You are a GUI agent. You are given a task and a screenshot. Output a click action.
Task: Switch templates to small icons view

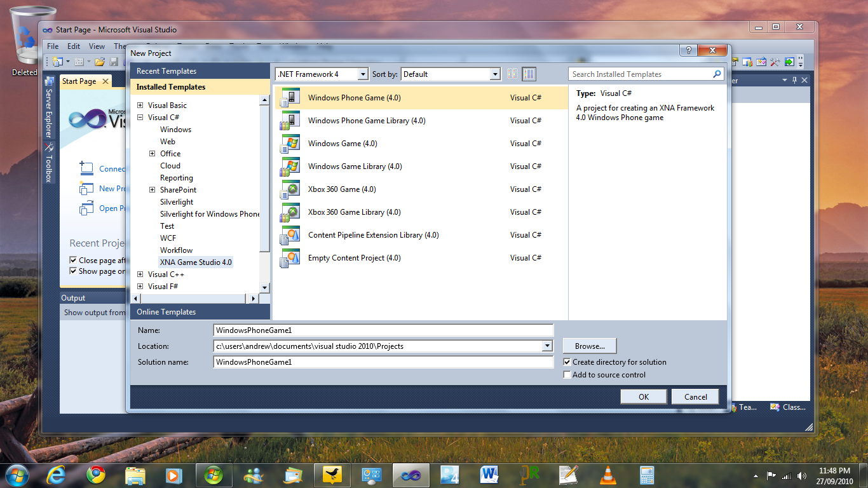513,74
